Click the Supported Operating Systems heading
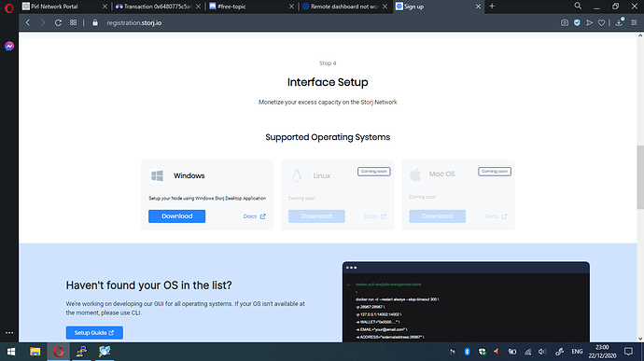Screen dimensions: 644x361 [328, 137]
